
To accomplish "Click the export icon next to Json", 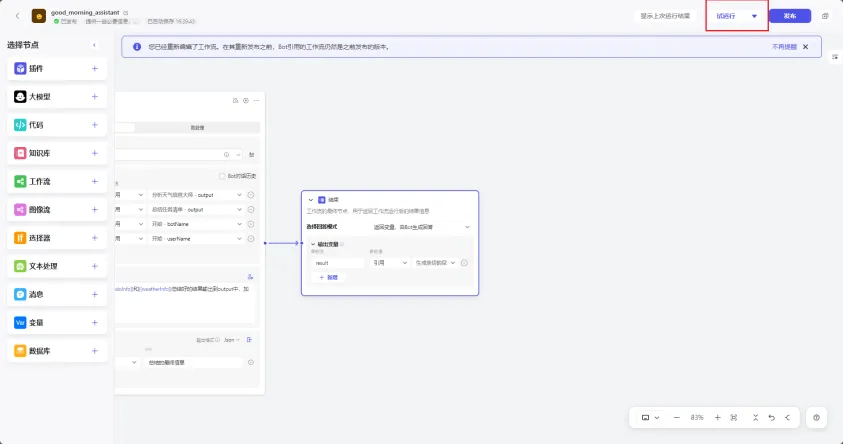I will point(249,340).
